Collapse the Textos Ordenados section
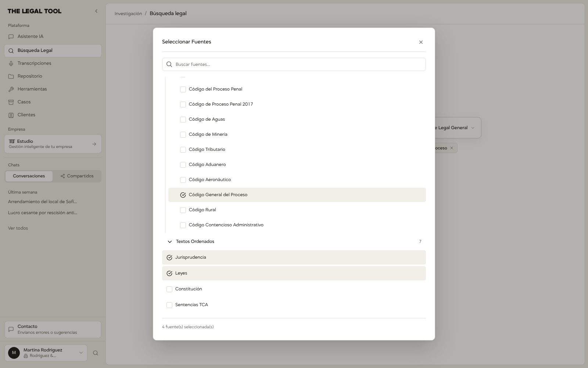 click(x=169, y=242)
